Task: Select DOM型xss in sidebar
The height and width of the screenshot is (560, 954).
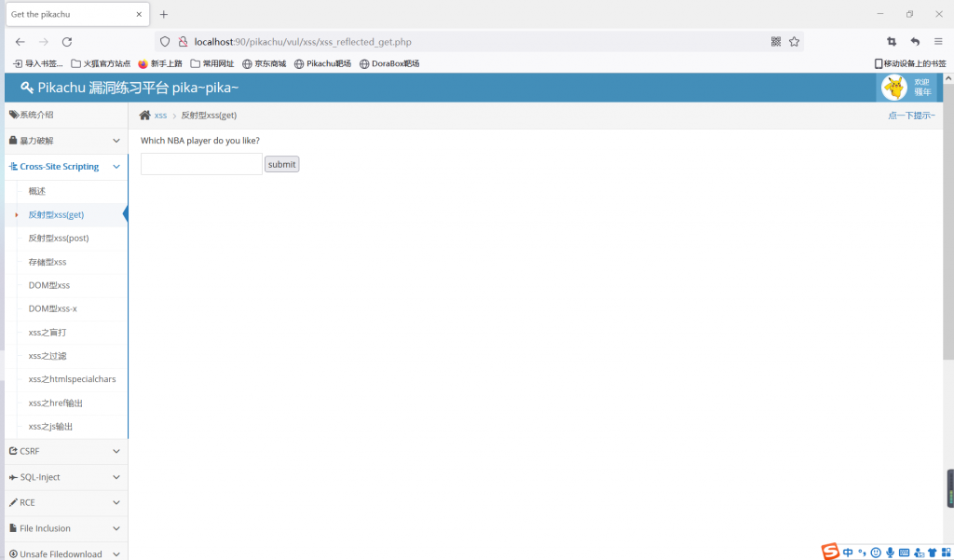Action: point(49,285)
